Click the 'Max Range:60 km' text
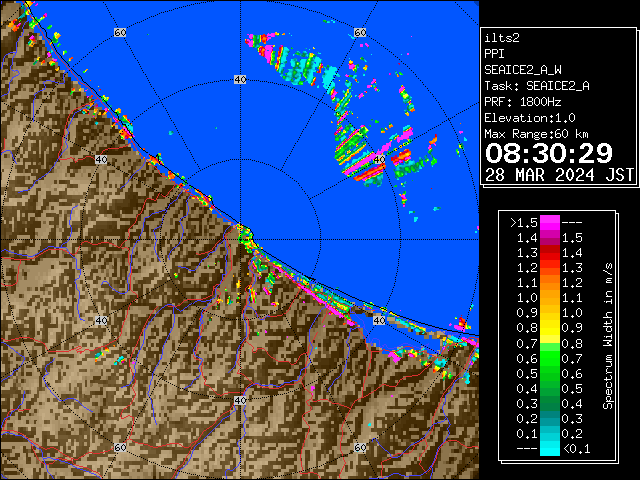 click(536, 134)
